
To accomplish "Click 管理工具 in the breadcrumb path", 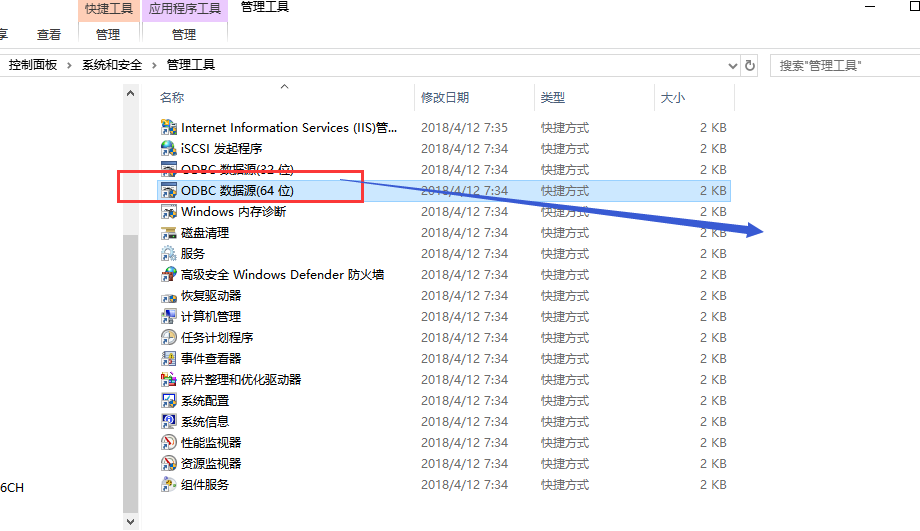I will tap(191, 65).
